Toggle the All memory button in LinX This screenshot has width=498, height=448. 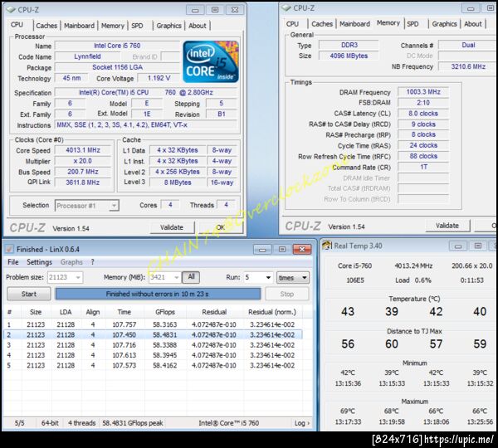point(191,277)
